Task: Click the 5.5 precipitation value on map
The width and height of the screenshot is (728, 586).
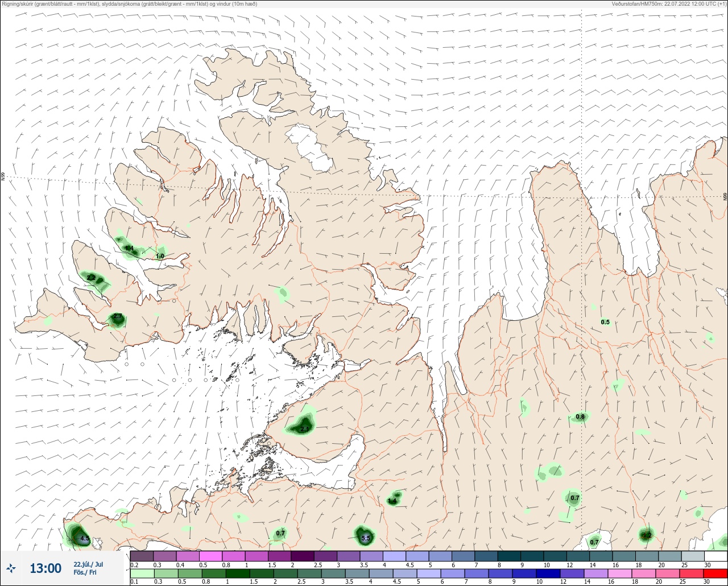Action: 366,538
